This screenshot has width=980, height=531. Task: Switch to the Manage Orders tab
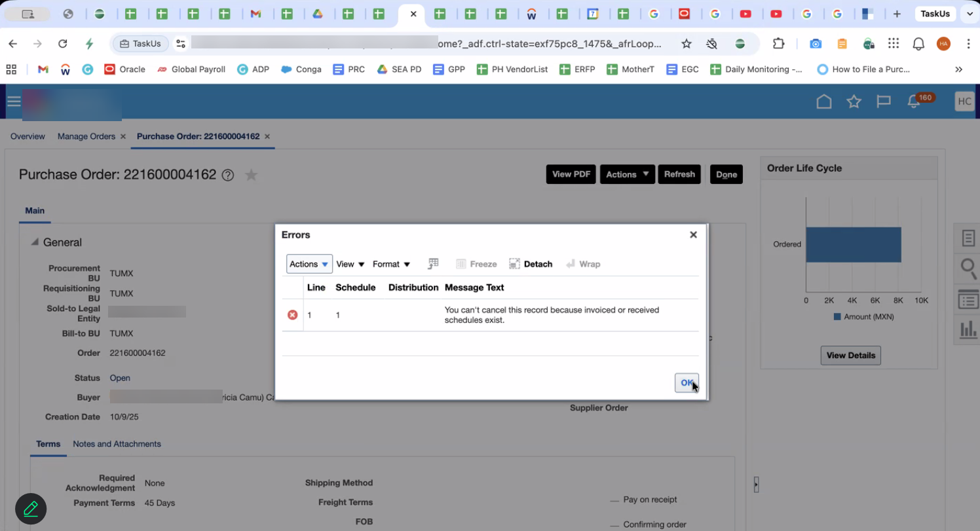[x=86, y=136]
